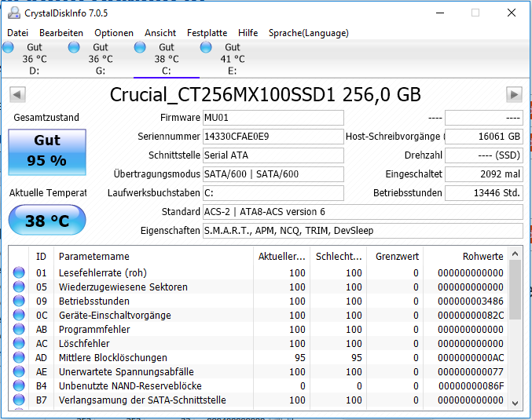The height and width of the screenshot is (420, 532).
Task: Open the Festplatte menu
Action: tap(207, 33)
